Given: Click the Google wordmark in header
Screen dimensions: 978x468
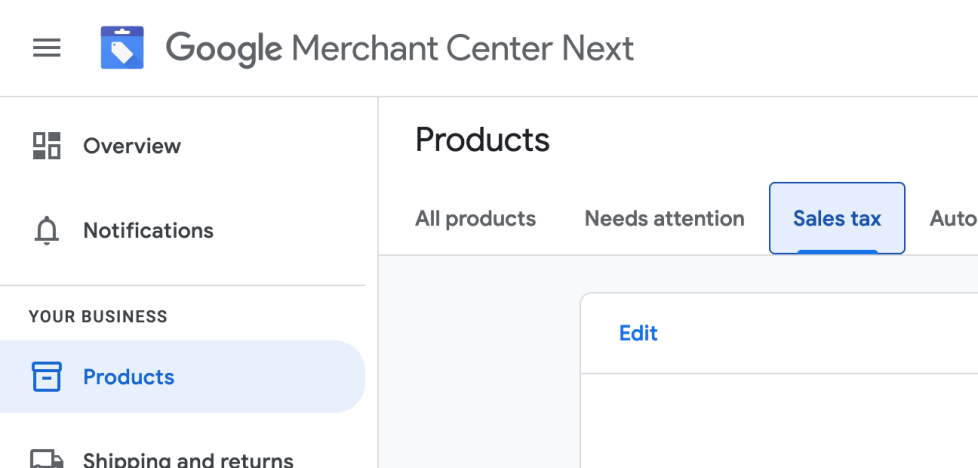Looking at the screenshot, I should [x=223, y=48].
